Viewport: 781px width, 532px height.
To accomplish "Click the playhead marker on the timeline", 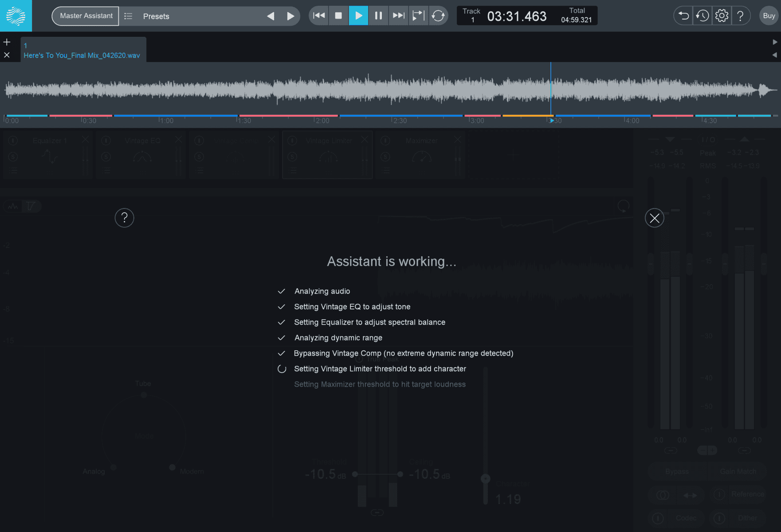I will [552, 121].
